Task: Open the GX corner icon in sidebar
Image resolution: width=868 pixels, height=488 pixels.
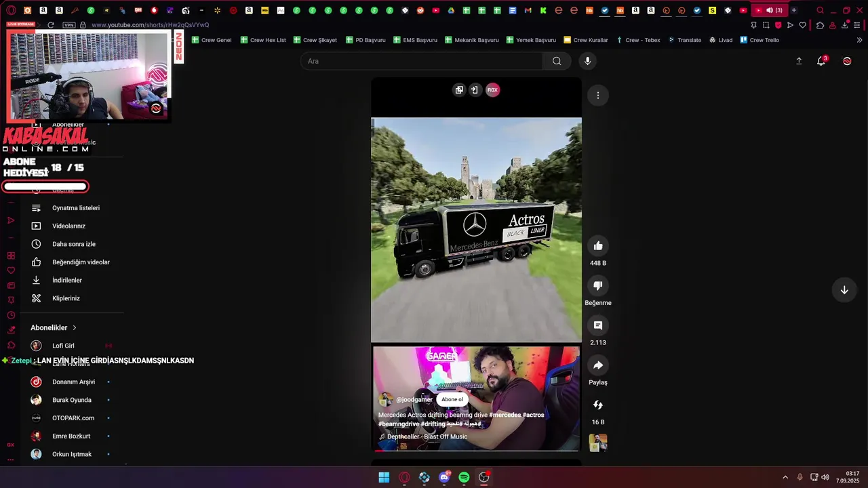Action: 11,445
